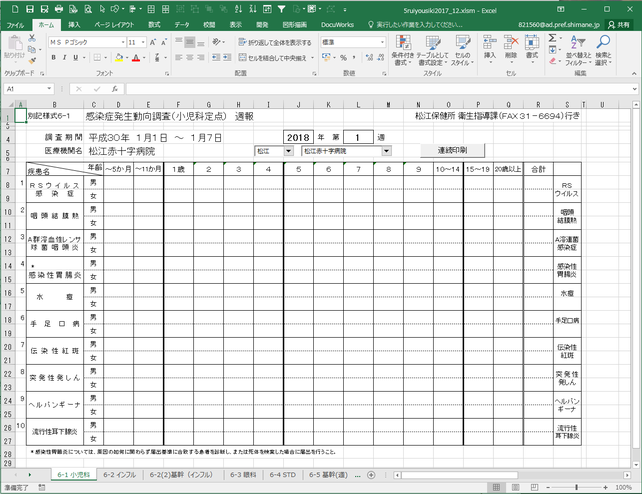Switch to Page Layout view in status bar
Screen dimensions: 642x494
[x=515, y=487]
